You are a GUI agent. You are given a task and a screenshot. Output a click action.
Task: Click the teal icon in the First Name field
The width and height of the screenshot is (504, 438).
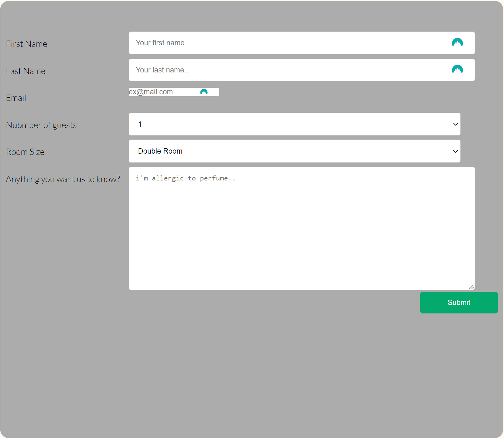coord(457,43)
